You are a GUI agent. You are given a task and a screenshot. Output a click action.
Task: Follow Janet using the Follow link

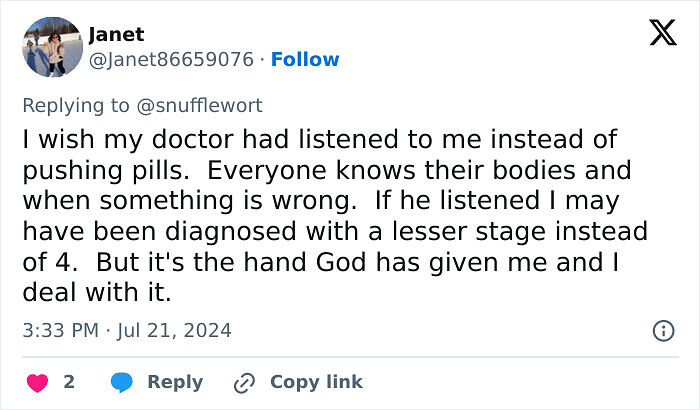point(305,60)
